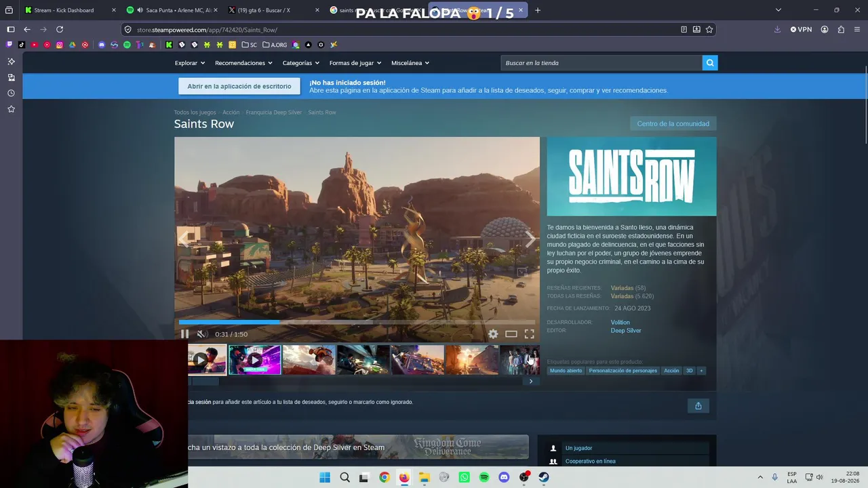
Task: Open the publisher Deep Silver link
Action: pos(626,331)
